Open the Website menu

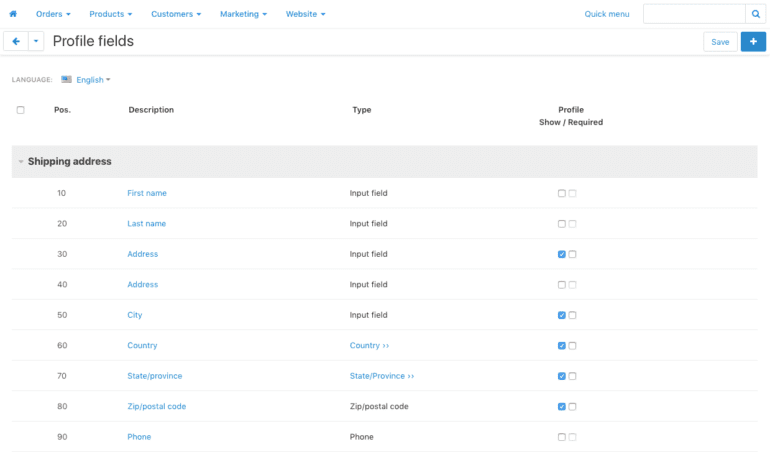coord(305,14)
